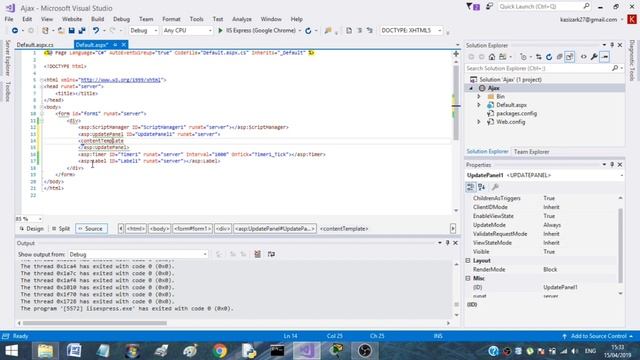This screenshot has width=640, height=360.
Task: Click the editor vertical scrollbar thumb
Action: [456, 102]
